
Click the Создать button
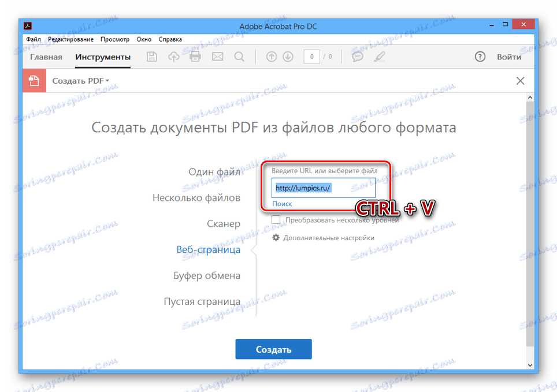[273, 349]
